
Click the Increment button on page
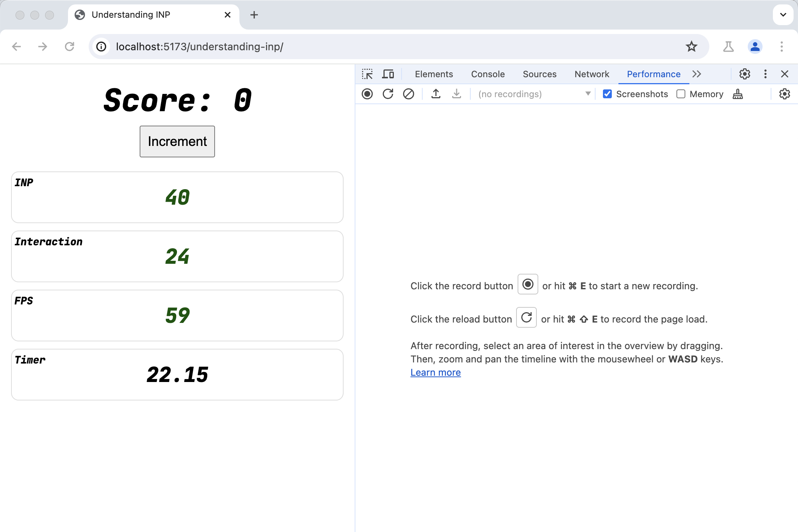click(x=177, y=141)
